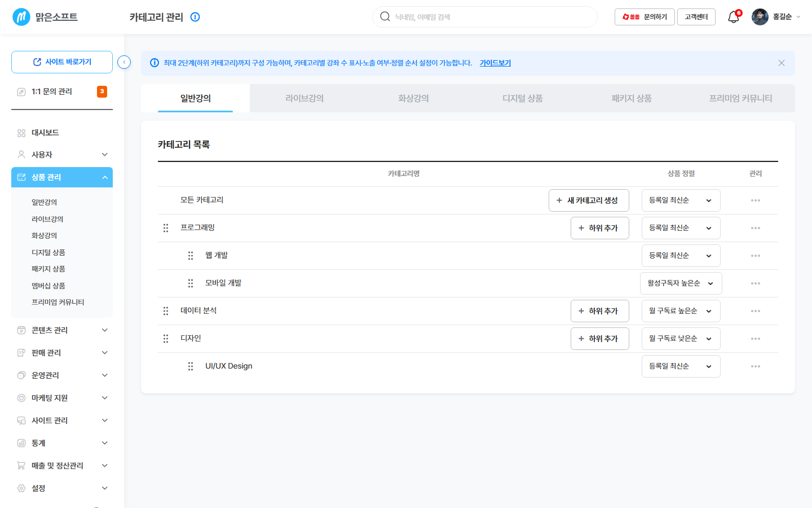
Task: Click the 매출 및 정산관리 cart icon
Action: (x=21, y=466)
